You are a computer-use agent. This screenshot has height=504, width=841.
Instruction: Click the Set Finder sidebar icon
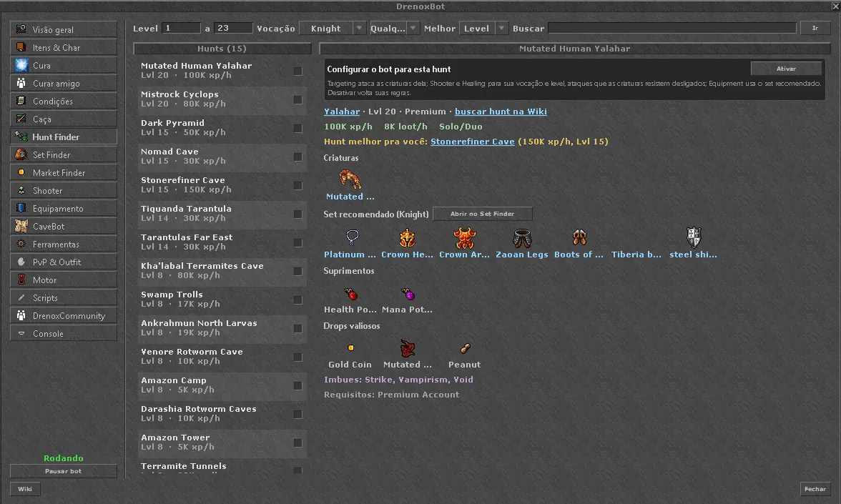(21, 154)
